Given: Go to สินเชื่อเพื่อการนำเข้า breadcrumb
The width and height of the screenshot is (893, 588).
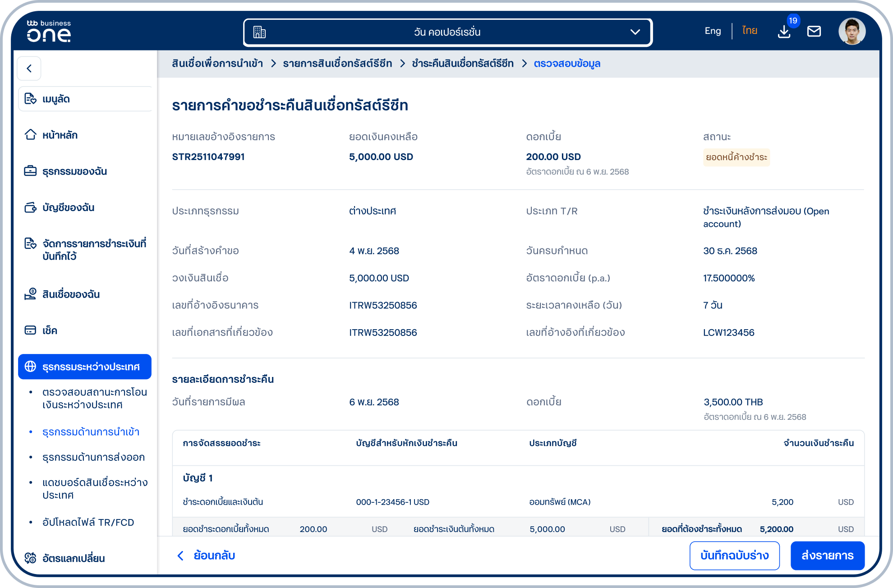Looking at the screenshot, I should pyautogui.click(x=217, y=63).
